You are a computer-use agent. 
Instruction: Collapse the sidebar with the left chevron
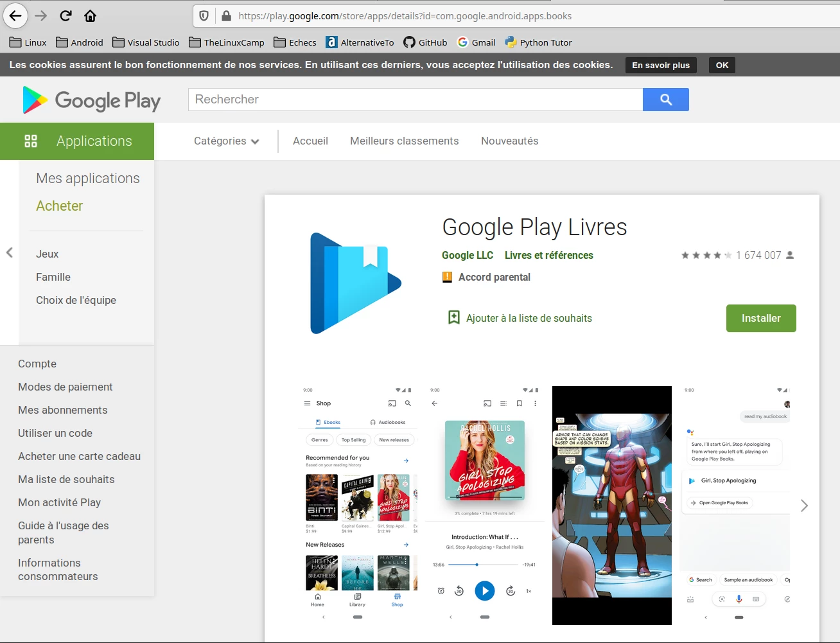[9, 252]
